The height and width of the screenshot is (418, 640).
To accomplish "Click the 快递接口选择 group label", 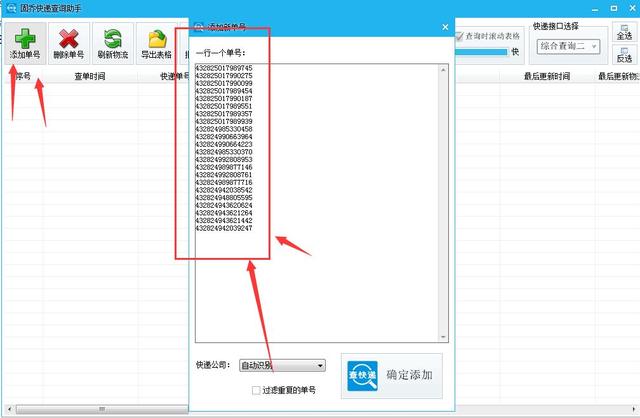I will point(556,27).
